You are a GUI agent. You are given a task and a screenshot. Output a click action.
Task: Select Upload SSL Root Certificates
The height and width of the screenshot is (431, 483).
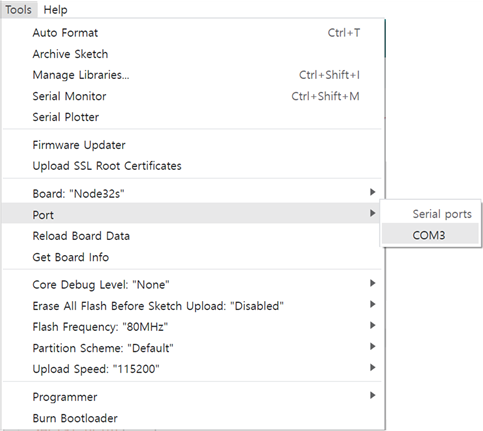pos(193,166)
